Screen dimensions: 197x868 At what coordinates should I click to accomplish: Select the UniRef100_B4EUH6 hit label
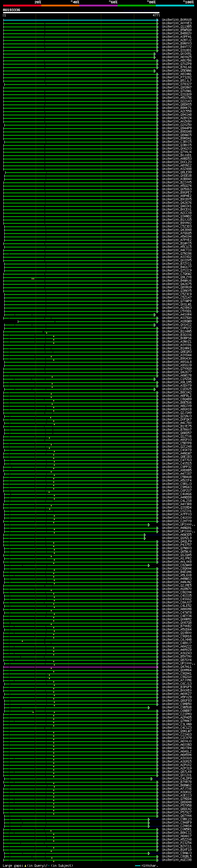(177, 572)
